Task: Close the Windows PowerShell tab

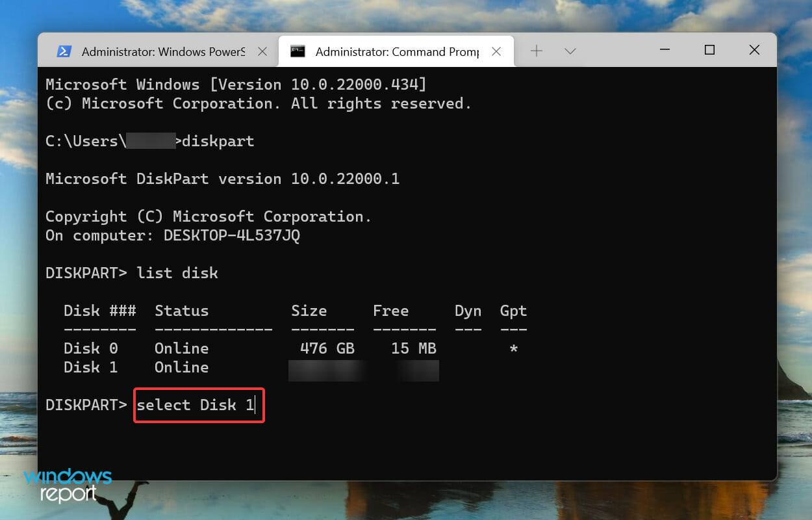Action: point(262,50)
